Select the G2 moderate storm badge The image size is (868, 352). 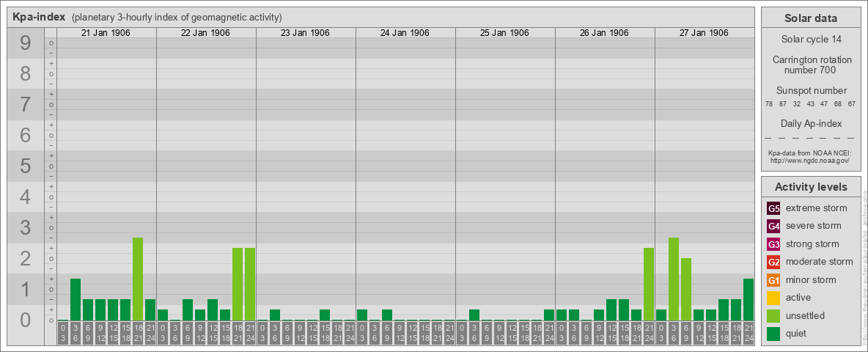point(773,262)
